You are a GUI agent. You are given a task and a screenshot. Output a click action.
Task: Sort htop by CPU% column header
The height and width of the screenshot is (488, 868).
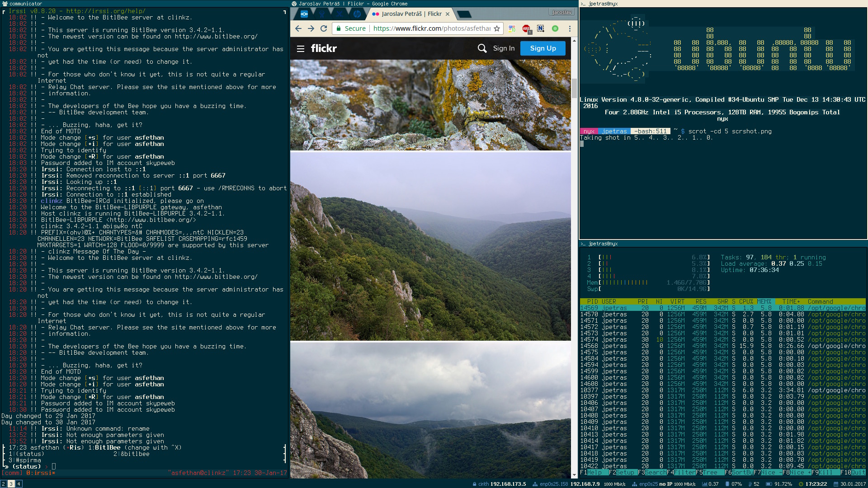point(746,301)
